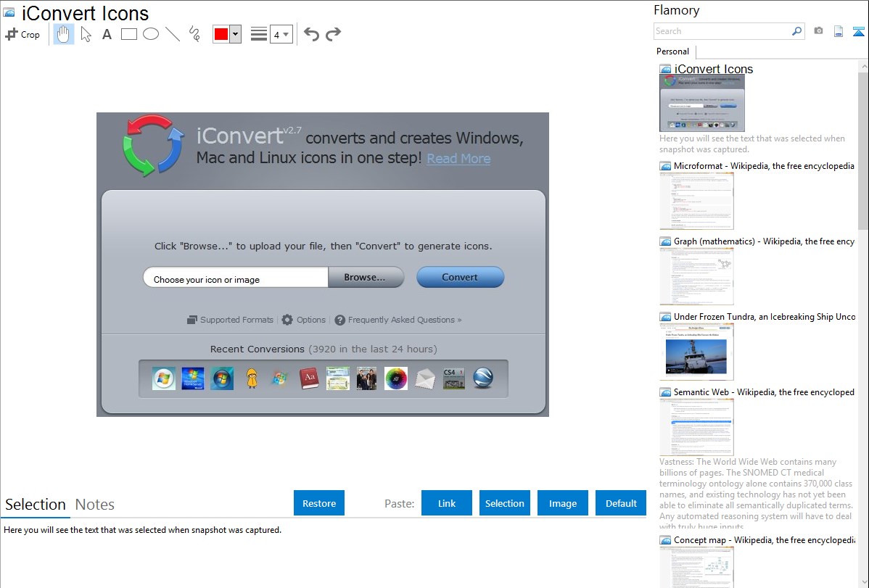
Task: Click the Paste Selection button
Action: coord(504,503)
